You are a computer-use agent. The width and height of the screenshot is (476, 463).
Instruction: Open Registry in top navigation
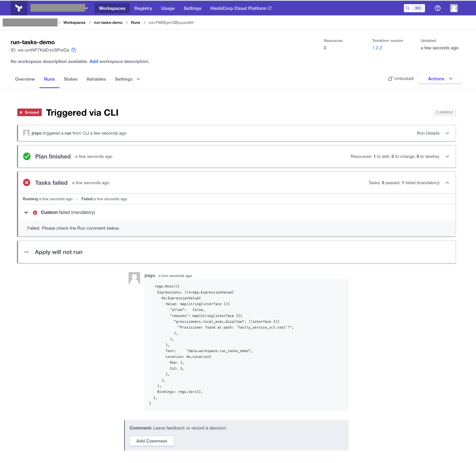[143, 8]
